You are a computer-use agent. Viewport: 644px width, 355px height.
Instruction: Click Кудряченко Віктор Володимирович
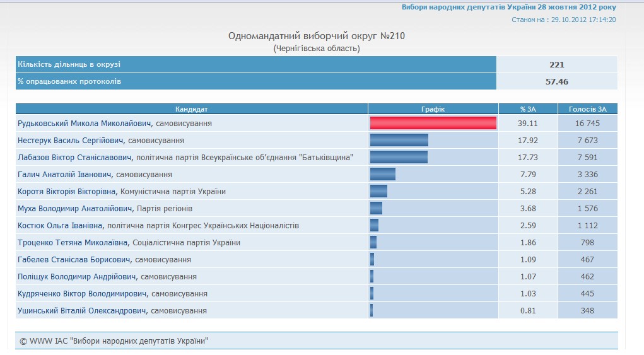(83, 294)
